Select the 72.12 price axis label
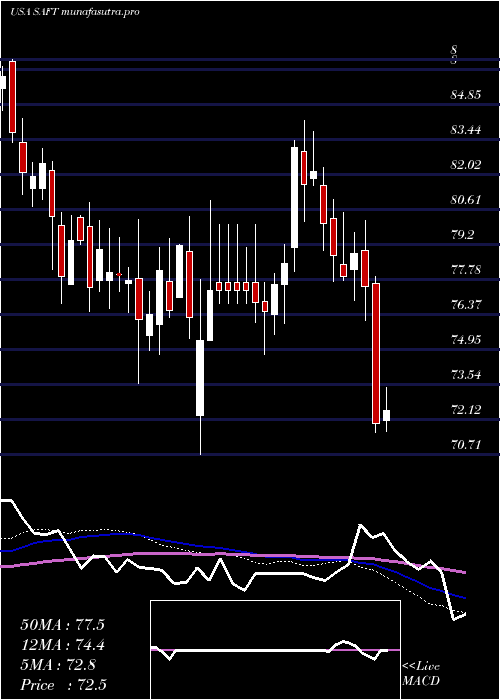Screen dimensions: 500x700 point(466,410)
